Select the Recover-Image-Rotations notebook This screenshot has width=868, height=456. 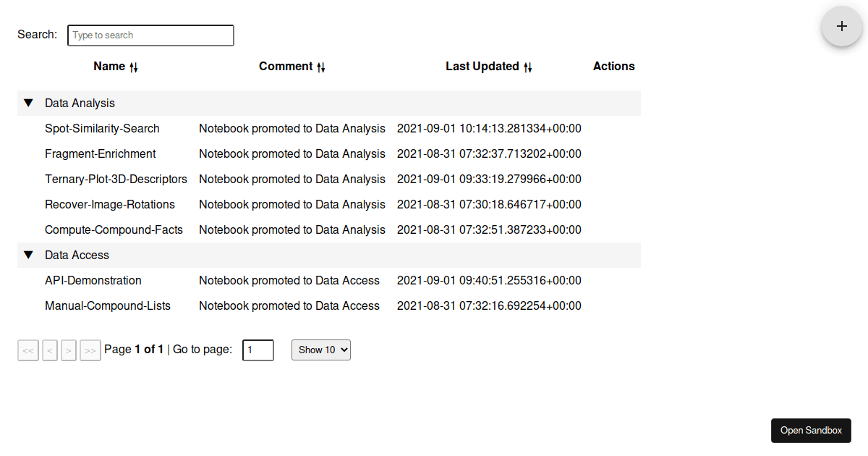pyautogui.click(x=110, y=204)
